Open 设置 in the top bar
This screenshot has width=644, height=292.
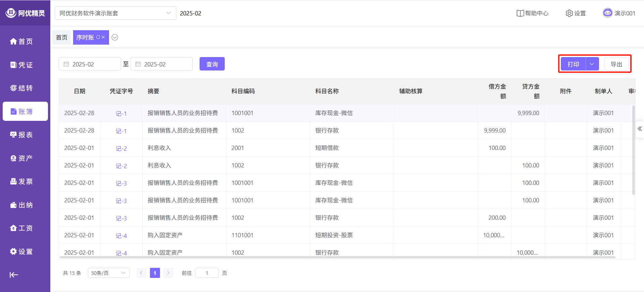576,13
